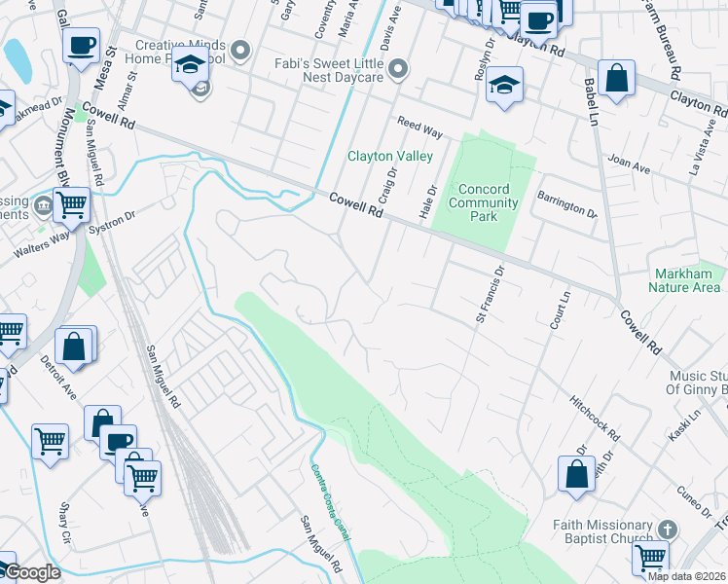Select the Davis Ave street label
Image resolution: width=728 pixels, height=584 pixels.
pos(391,29)
